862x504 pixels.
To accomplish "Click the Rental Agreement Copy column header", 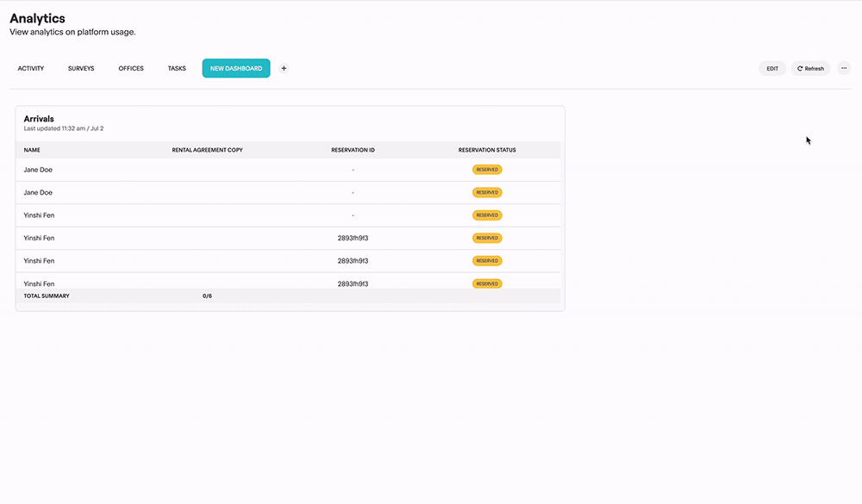I will coord(207,150).
